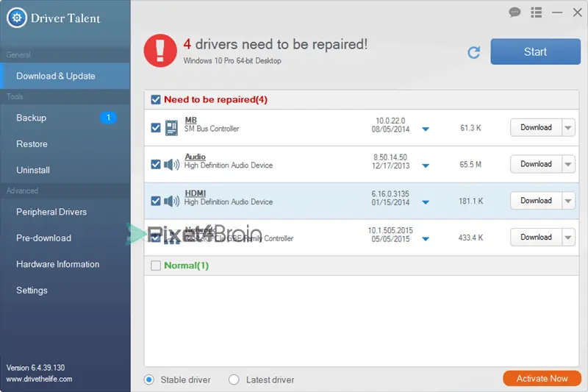
Task: Expand version dropdown for 10.1.505.2015
Action: (x=426, y=238)
